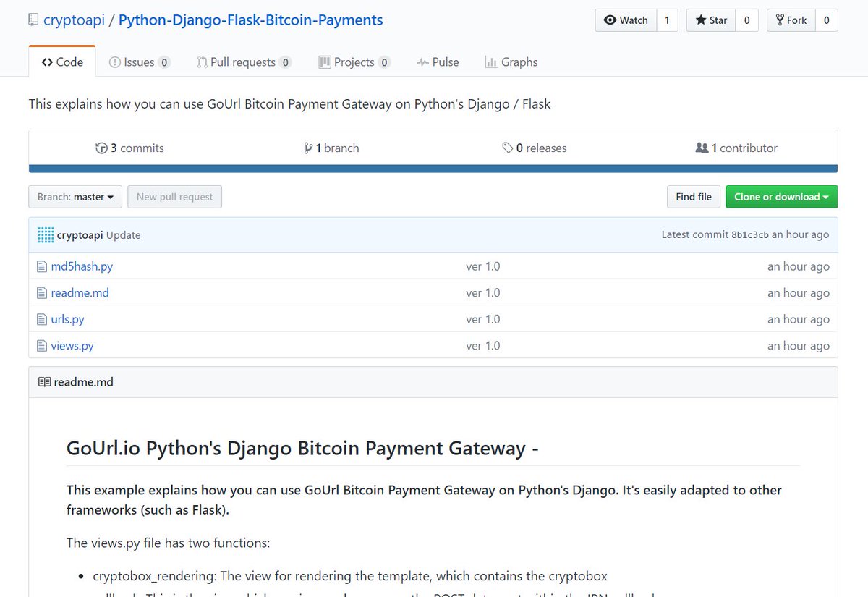
Task: Open commit hash 8b1c3cb
Action: 750,235
